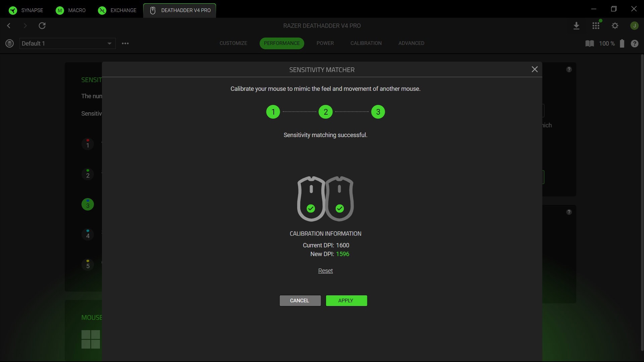The image size is (644, 362).
Task: Close the Sensitivity Matcher dialog
Action: tap(535, 69)
